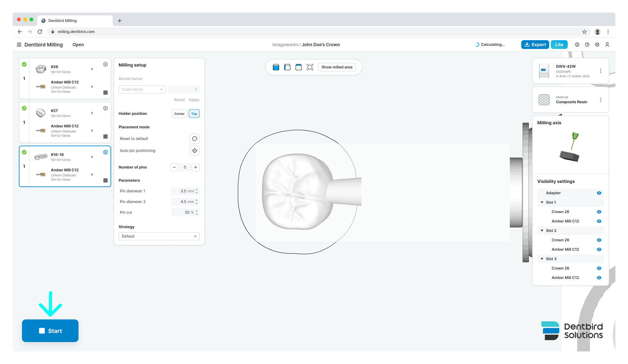628x364 pixels.
Task: Open the Strategy Default dropdown
Action: point(159,236)
